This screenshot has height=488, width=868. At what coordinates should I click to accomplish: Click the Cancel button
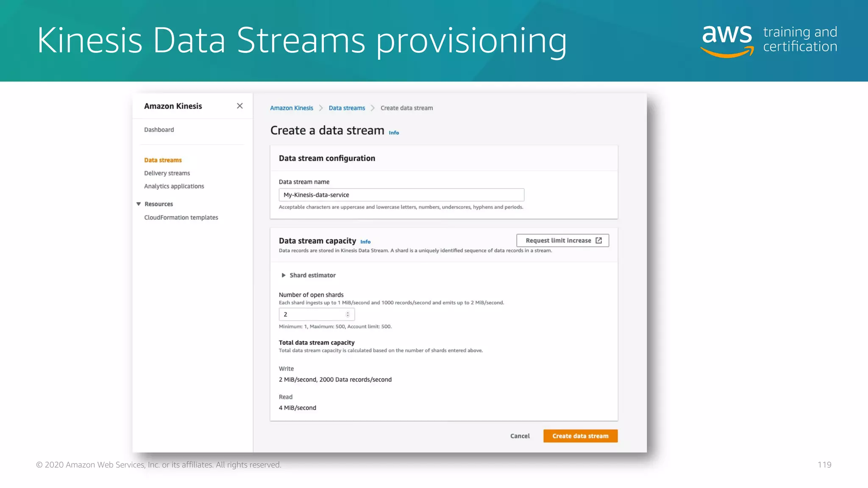[x=520, y=436]
